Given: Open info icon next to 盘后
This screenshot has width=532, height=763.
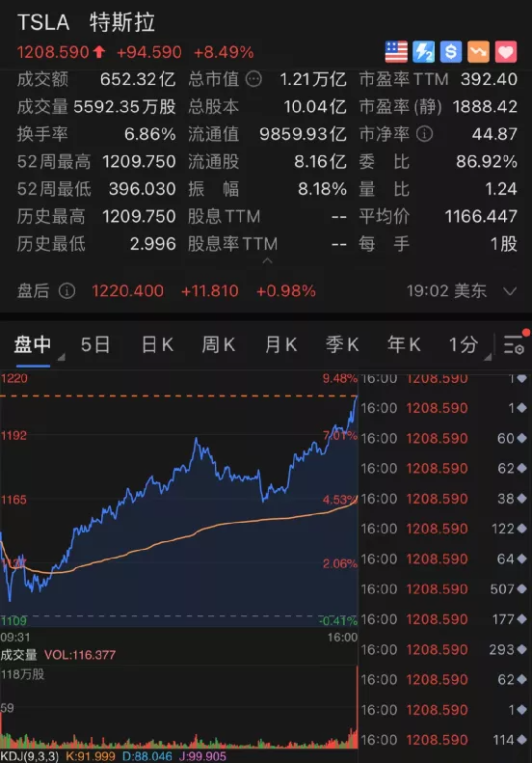Looking at the screenshot, I should 67,291.
